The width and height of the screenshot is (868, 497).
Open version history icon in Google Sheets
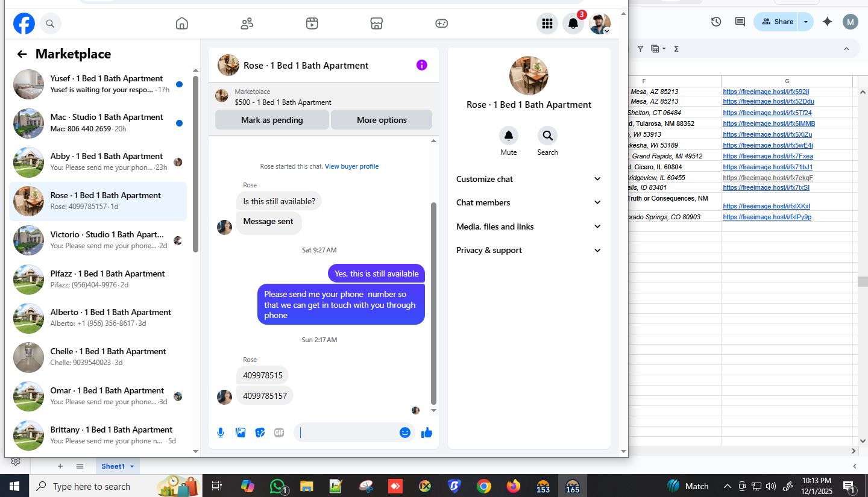tap(716, 22)
